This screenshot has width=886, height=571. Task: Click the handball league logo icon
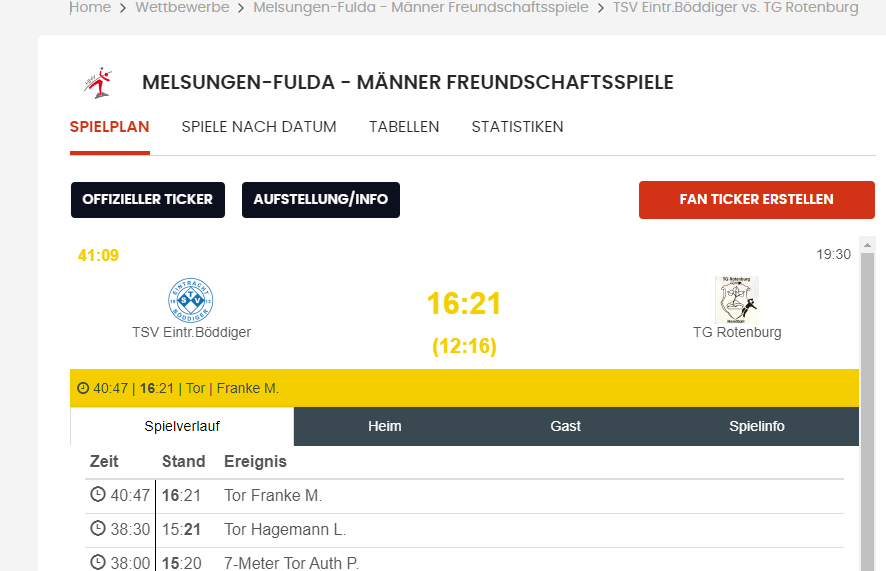point(98,83)
